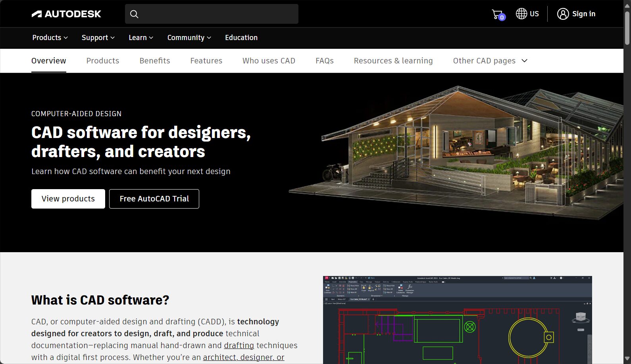
Task: Start the Free AutoCAD Trial
Action: click(154, 199)
